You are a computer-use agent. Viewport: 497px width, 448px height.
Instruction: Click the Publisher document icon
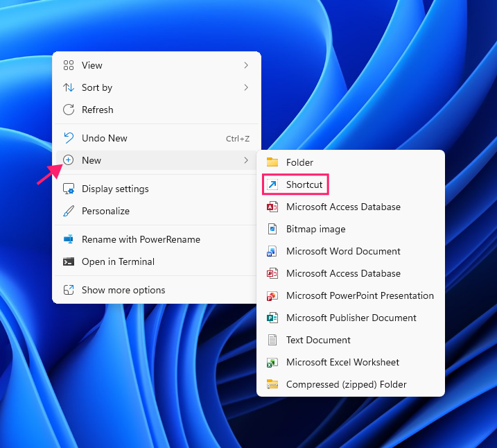click(272, 318)
